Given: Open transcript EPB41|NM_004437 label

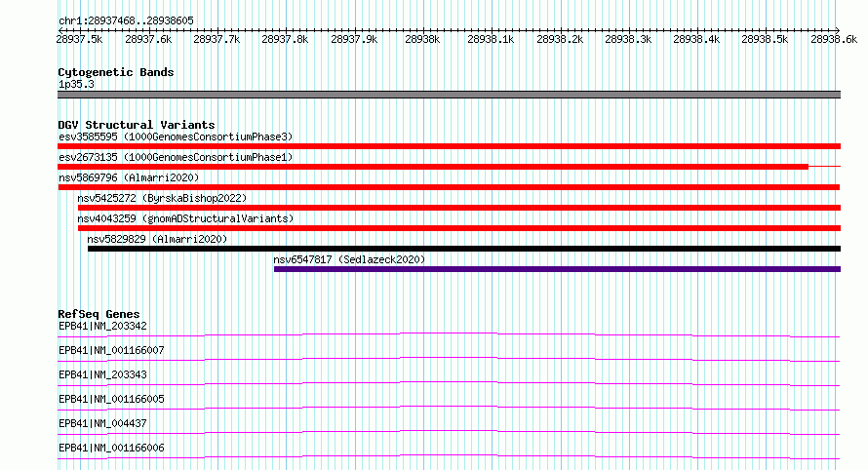Looking at the screenshot, I should tap(102, 423).
